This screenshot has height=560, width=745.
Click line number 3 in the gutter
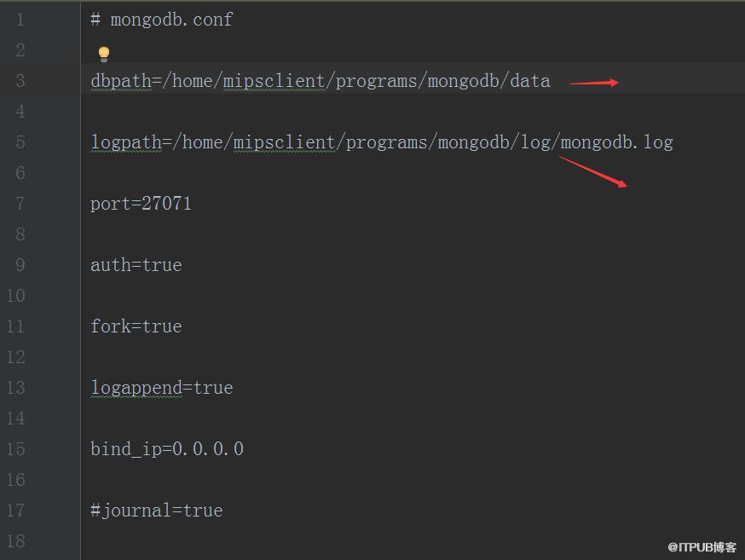pyautogui.click(x=20, y=81)
